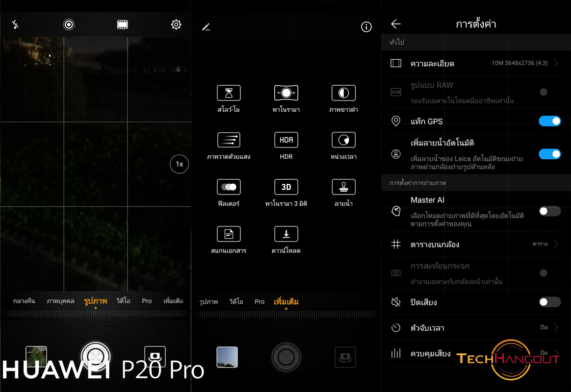Open the ความละเอียด resolution setting
571x392 pixels.
tap(476, 63)
